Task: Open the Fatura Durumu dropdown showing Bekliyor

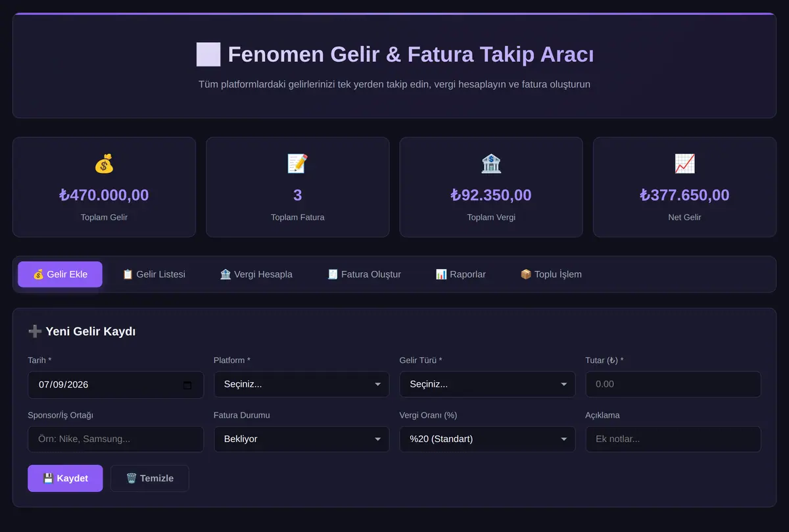Action: pos(301,439)
